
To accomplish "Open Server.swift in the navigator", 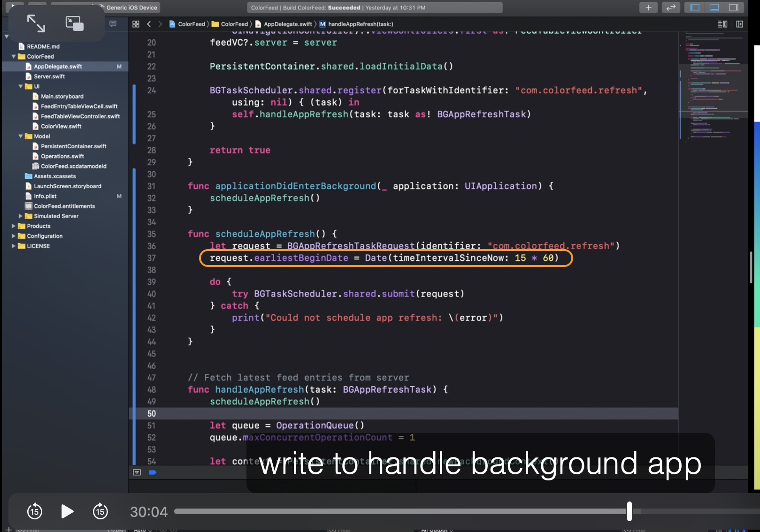I will (49, 76).
